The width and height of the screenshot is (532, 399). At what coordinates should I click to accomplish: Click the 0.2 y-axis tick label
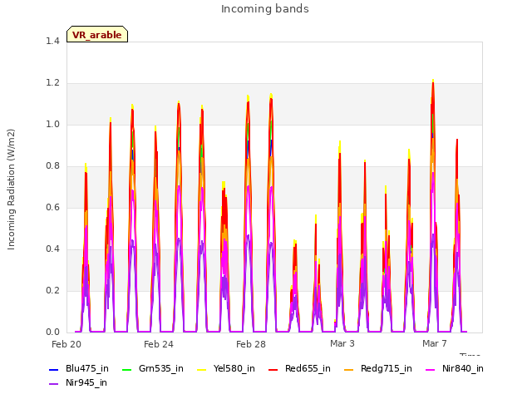pyautogui.click(x=52, y=291)
